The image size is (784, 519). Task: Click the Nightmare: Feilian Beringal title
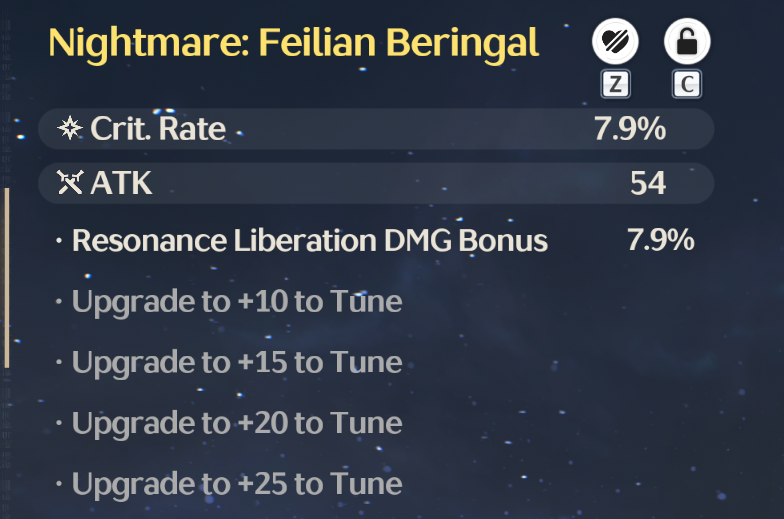pyautogui.click(x=294, y=43)
